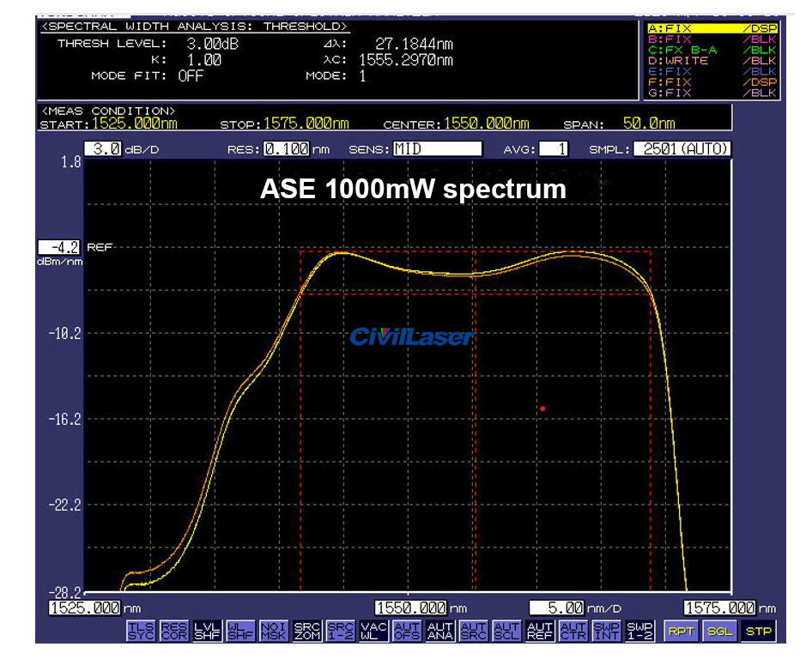The width and height of the screenshot is (812, 671).
Task: Toggle the TLS SYC sync indicator
Action: [x=141, y=632]
